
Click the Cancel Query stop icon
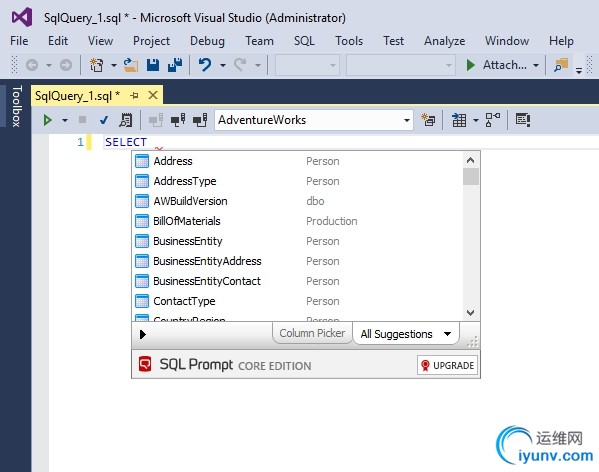(82, 120)
